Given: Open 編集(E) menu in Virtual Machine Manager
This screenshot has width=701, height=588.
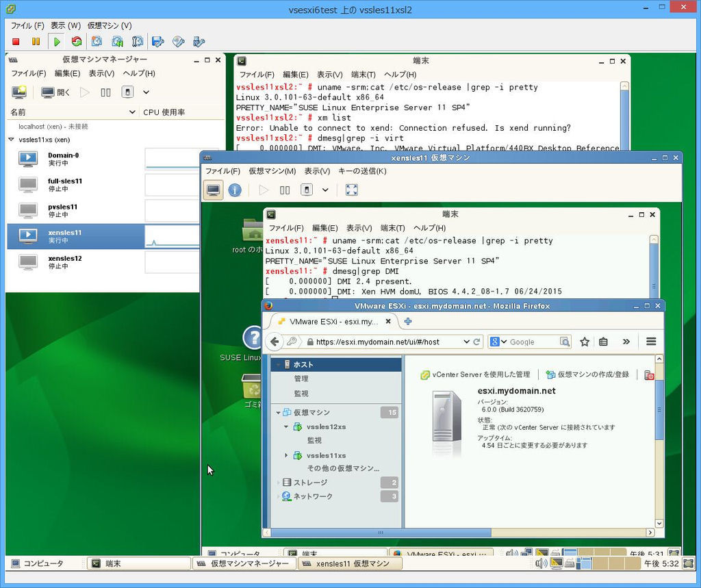Looking at the screenshot, I should coord(68,73).
